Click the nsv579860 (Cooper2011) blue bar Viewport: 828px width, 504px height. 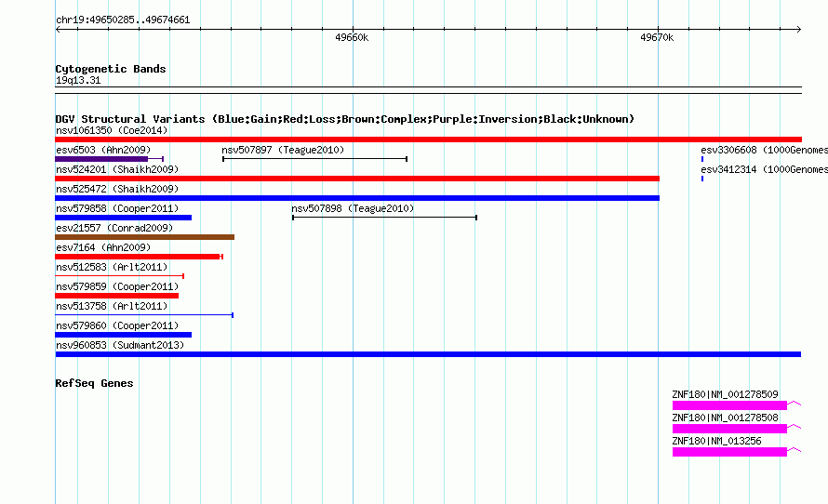[123, 335]
